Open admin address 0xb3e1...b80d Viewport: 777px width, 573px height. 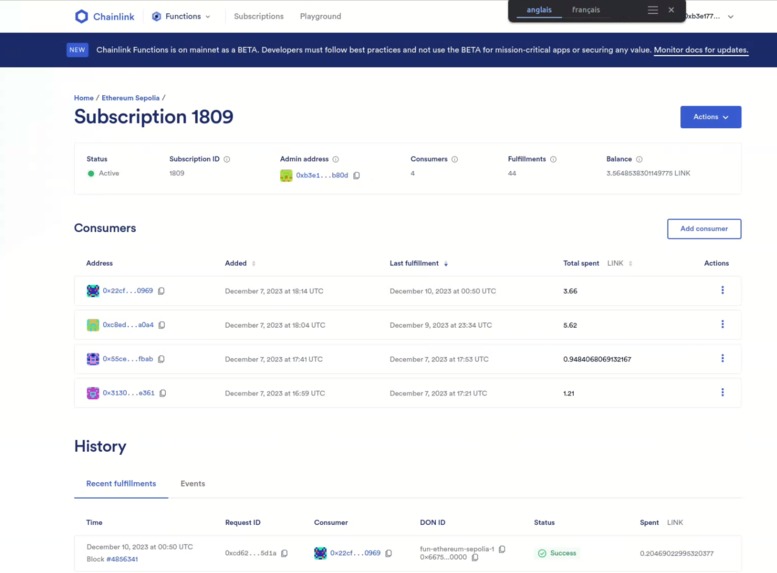[322, 175]
